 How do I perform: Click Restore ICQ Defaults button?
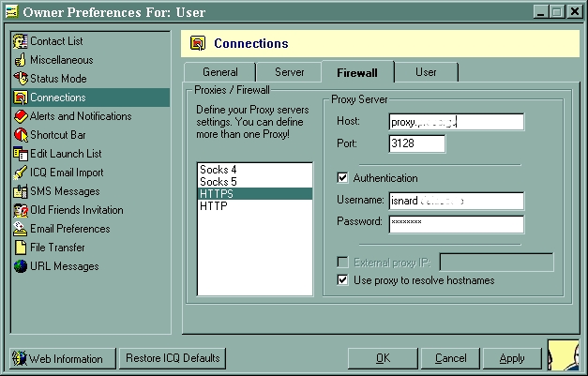[173, 358]
